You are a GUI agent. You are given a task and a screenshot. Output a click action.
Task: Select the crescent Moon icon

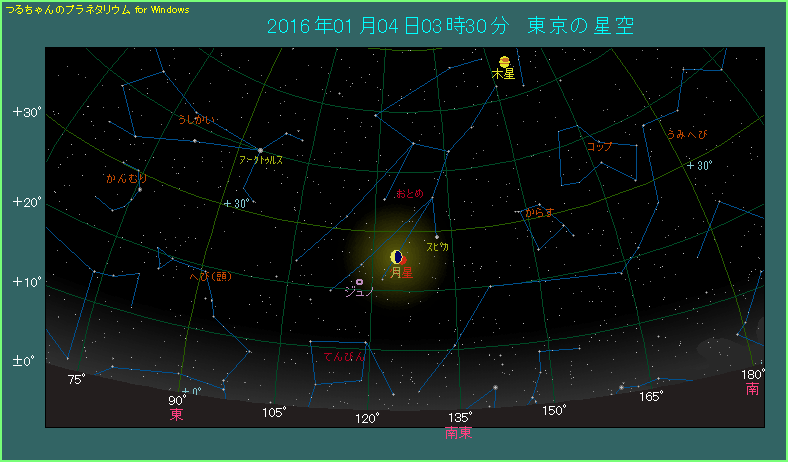[396, 257]
